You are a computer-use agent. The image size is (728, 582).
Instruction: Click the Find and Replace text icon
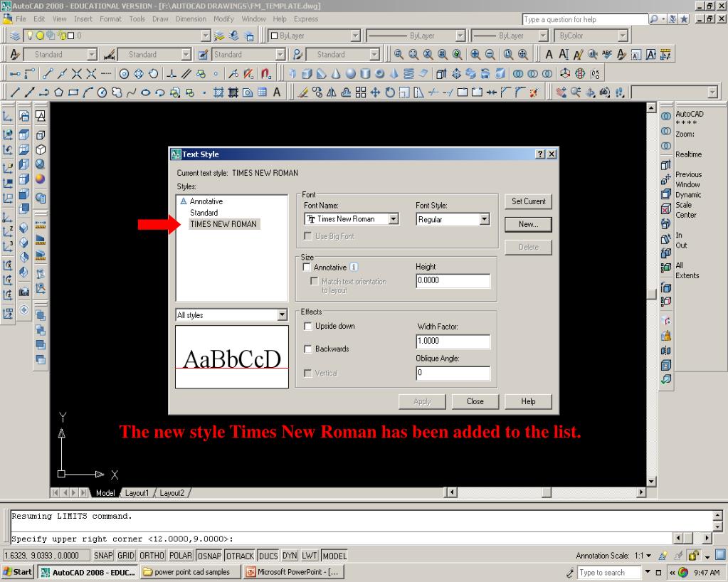pyautogui.click(x=592, y=54)
